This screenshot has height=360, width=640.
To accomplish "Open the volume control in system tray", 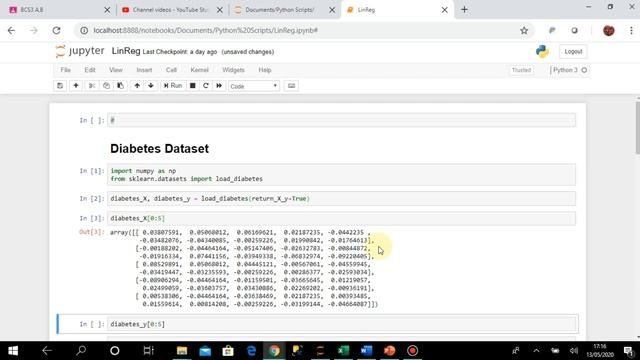I will tap(574, 351).
